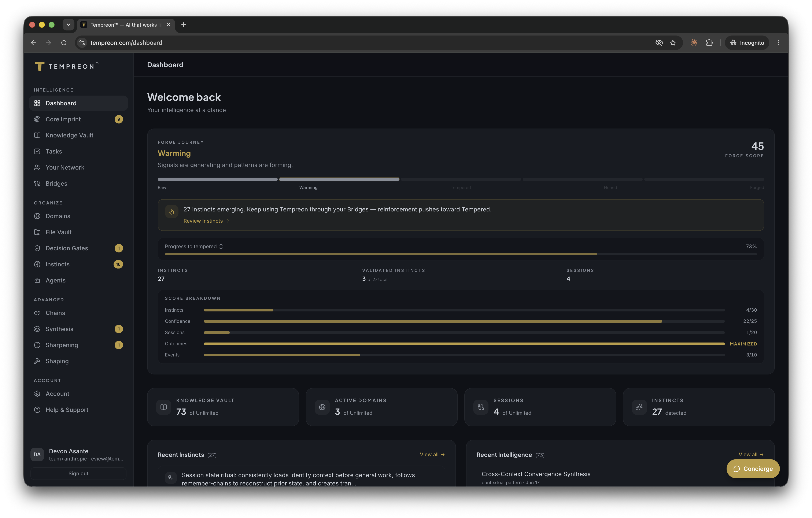812x518 pixels.
Task: Click the Sign out button
Action: (x=78, y=473)
